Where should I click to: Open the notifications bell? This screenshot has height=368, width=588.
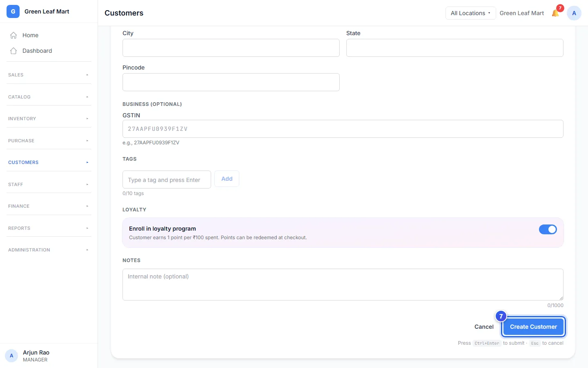coord(555,13)
